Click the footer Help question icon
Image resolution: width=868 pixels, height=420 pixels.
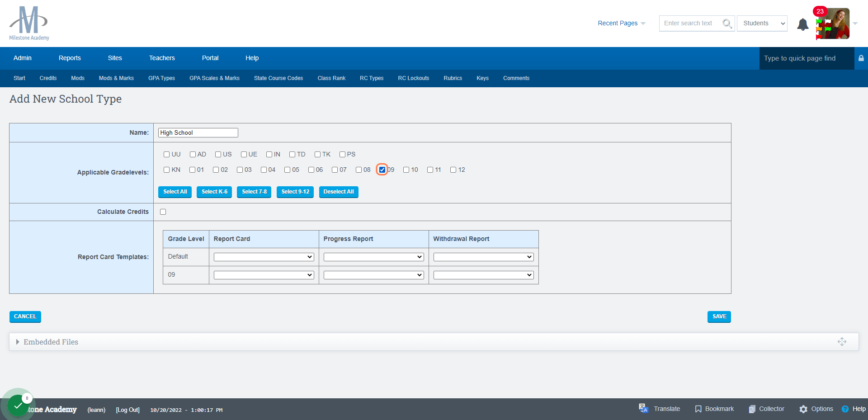845,409
